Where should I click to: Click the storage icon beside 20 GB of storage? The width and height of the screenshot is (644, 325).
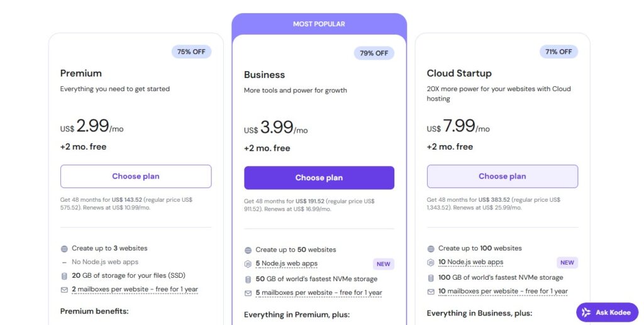point(64,275)
